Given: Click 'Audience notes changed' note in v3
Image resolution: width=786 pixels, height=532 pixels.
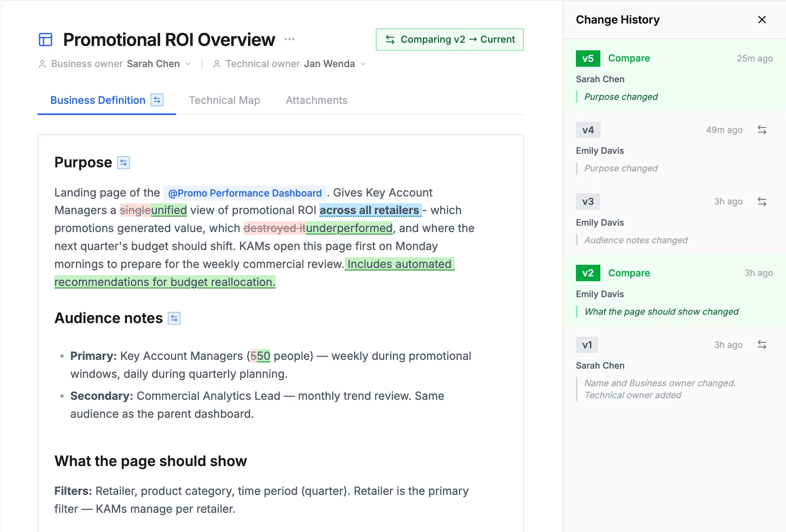Looking at the screenshot, I should [636, 240].
